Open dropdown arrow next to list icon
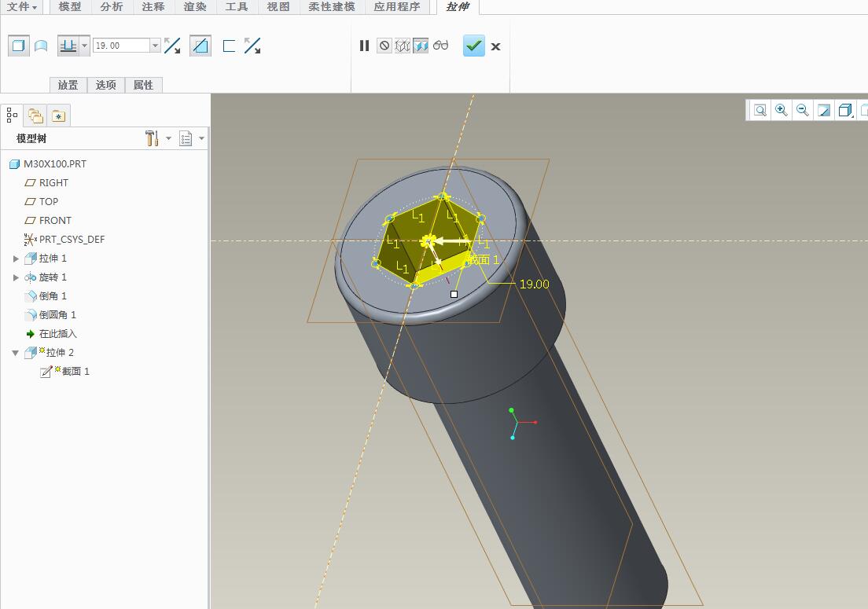The height and width of the screenshot is (609, 868). click(x=201, y=138)
